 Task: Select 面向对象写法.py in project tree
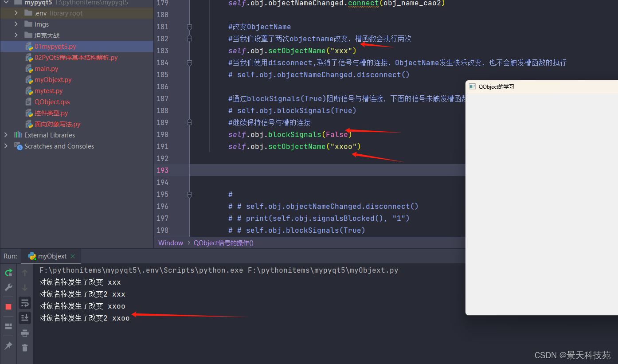(x=58, y=124)
